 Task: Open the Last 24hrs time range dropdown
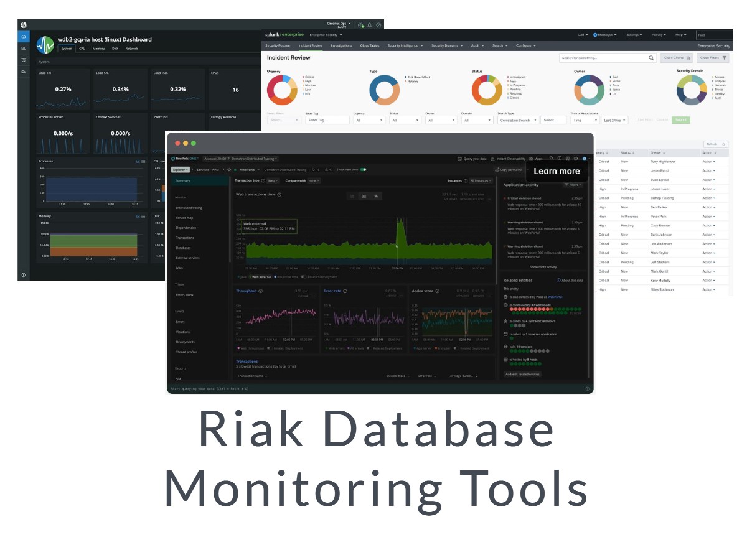click(613, 120)
